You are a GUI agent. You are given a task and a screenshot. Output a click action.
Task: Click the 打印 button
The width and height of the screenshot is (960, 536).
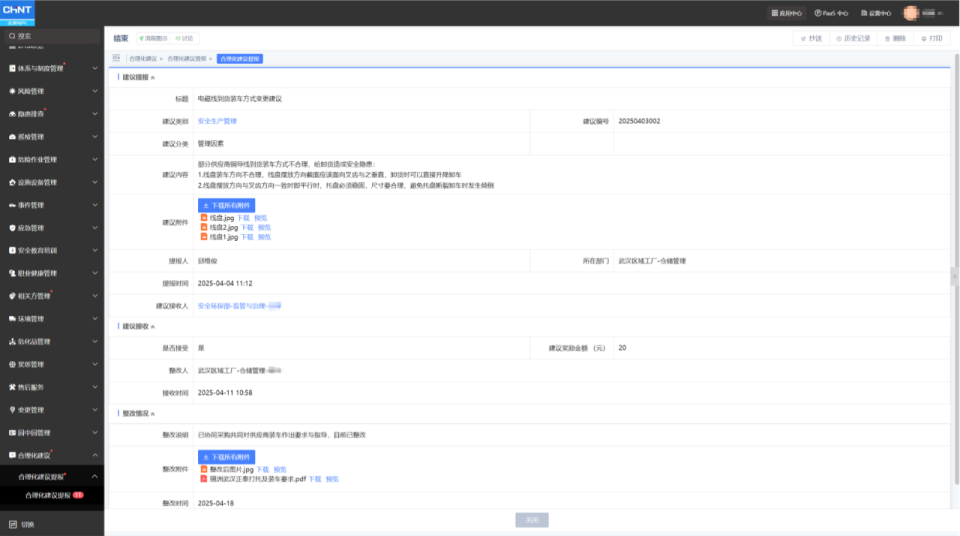click(932, 39)
